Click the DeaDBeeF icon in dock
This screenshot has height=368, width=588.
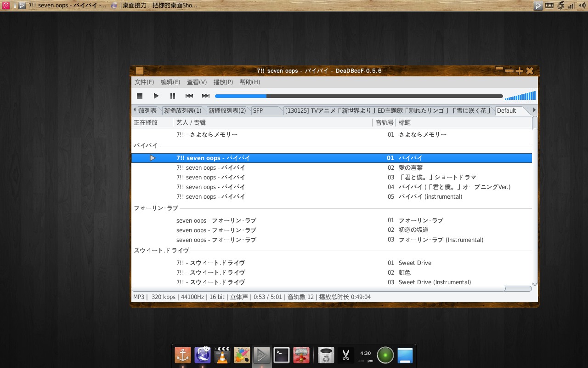pyautogui.click(x=261, y=355)
